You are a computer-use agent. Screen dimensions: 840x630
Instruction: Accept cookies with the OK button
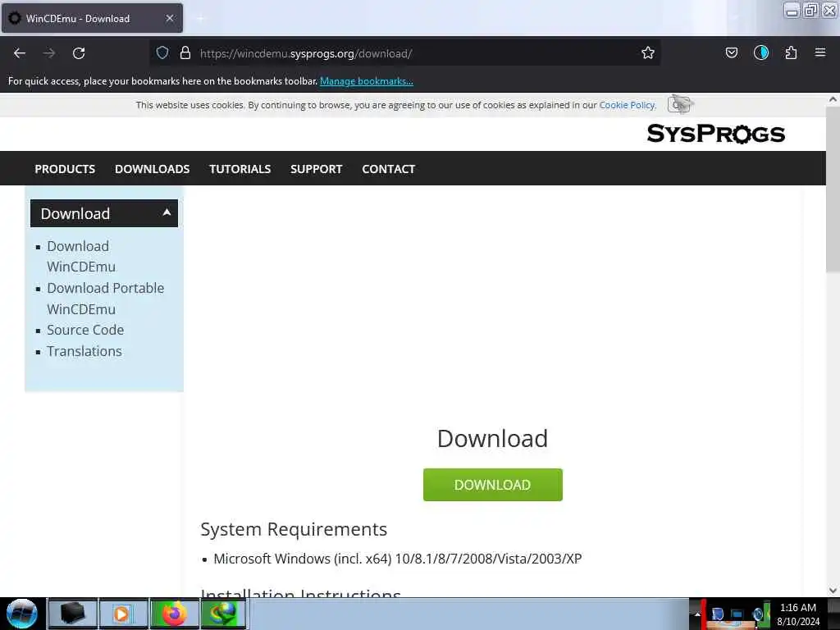(x=679, y=104)
